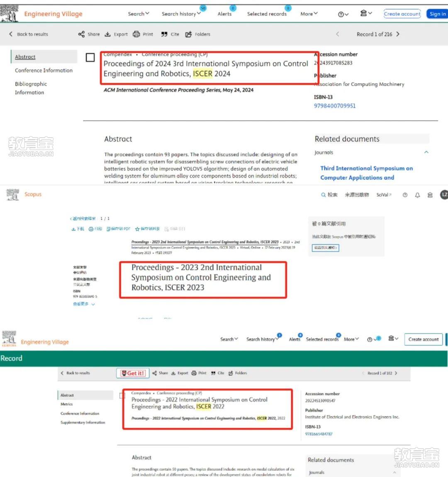Viewport: 448px width, 477px height.
Task: Open Search history in the bottom header
Action: tap(262, 339)
